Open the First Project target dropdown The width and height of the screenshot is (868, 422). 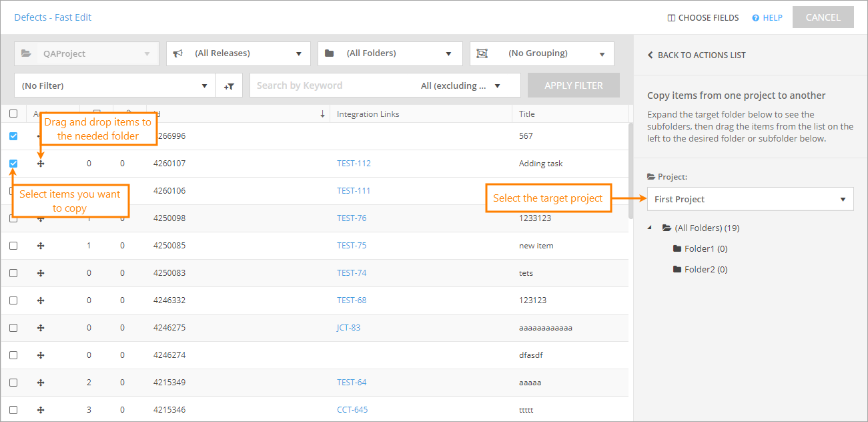750,199
